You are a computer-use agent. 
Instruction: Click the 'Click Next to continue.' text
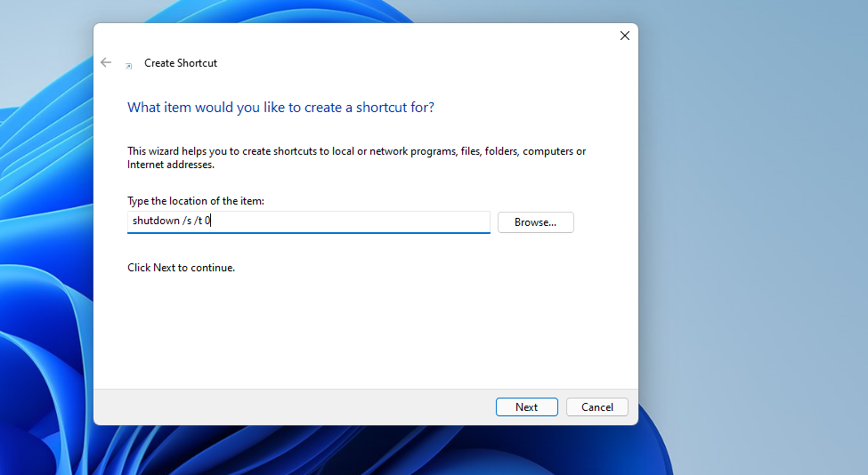[x=181, y=268]
